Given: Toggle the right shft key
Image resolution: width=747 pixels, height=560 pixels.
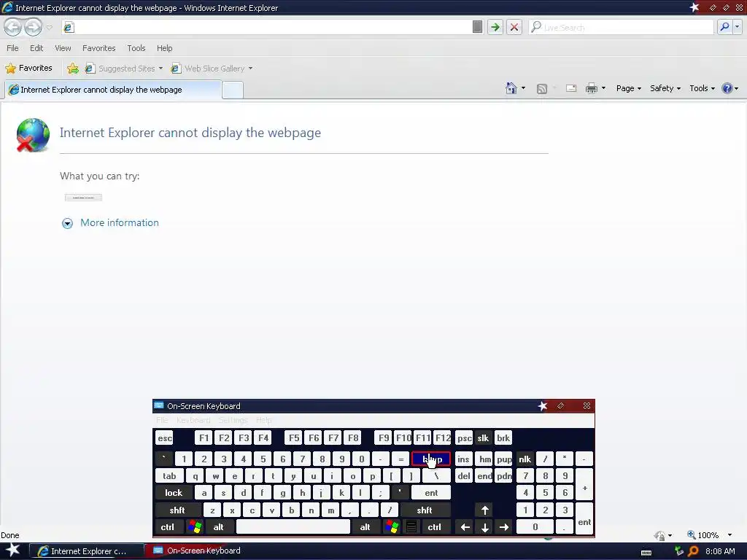Looking at the screenshot, I should pos(424,510).
